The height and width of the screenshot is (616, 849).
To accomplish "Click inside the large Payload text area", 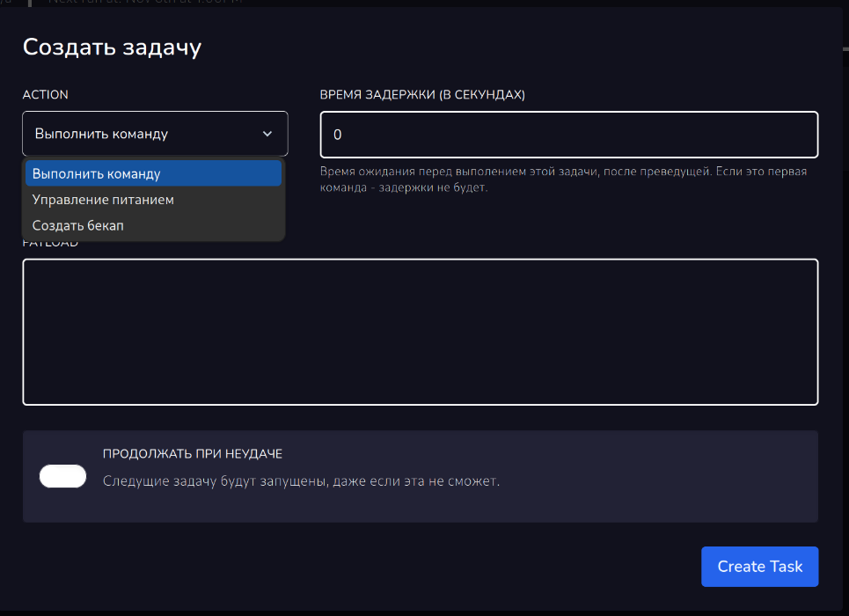I will pyautogui.click(x=420, y=332).
